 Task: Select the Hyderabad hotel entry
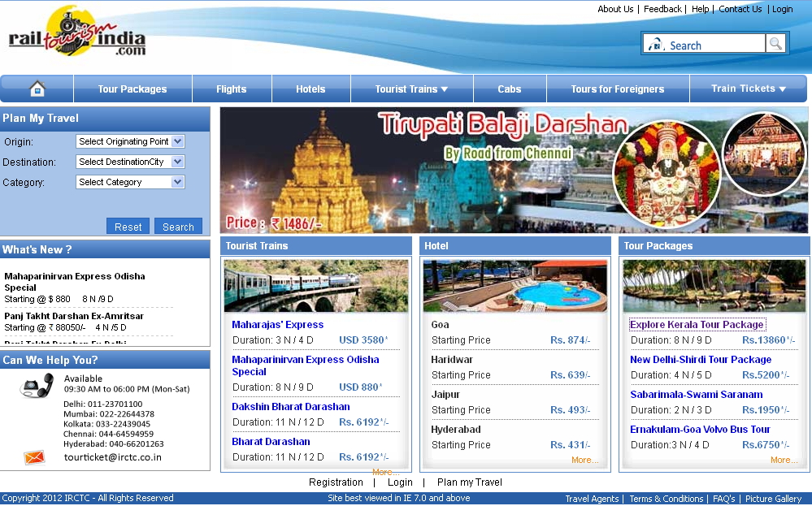[456, 429]
